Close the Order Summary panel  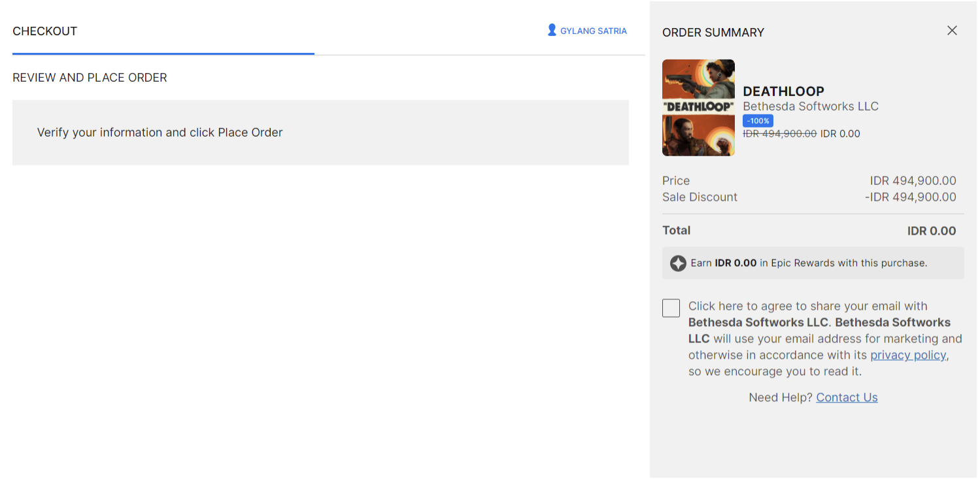(x=952, y=31)
